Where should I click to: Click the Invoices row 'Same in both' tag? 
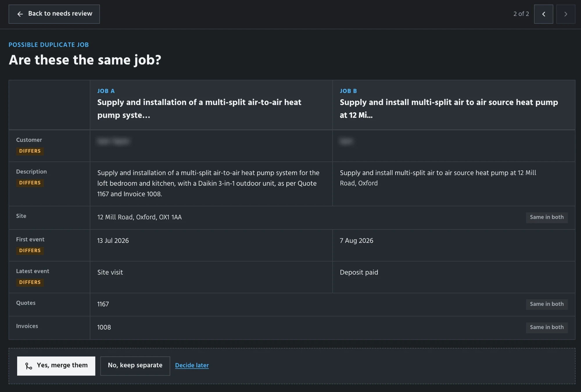pyautogui.click(x=546, y=327)
